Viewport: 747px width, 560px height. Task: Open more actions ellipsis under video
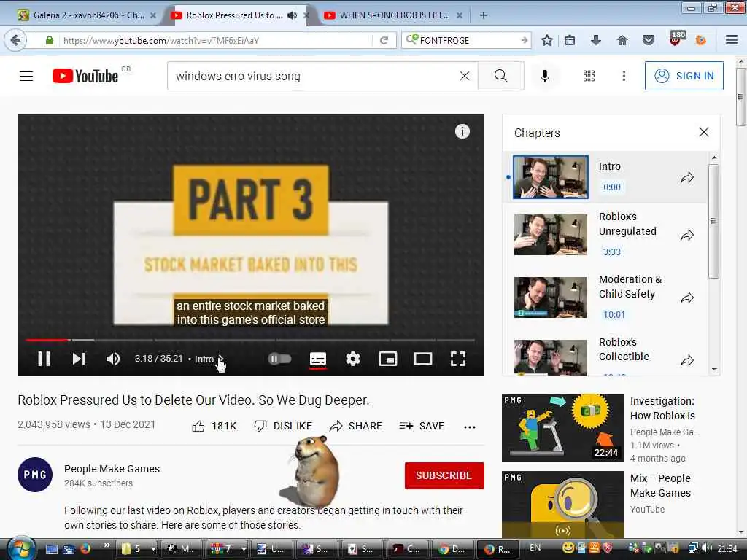click(469, 427)
